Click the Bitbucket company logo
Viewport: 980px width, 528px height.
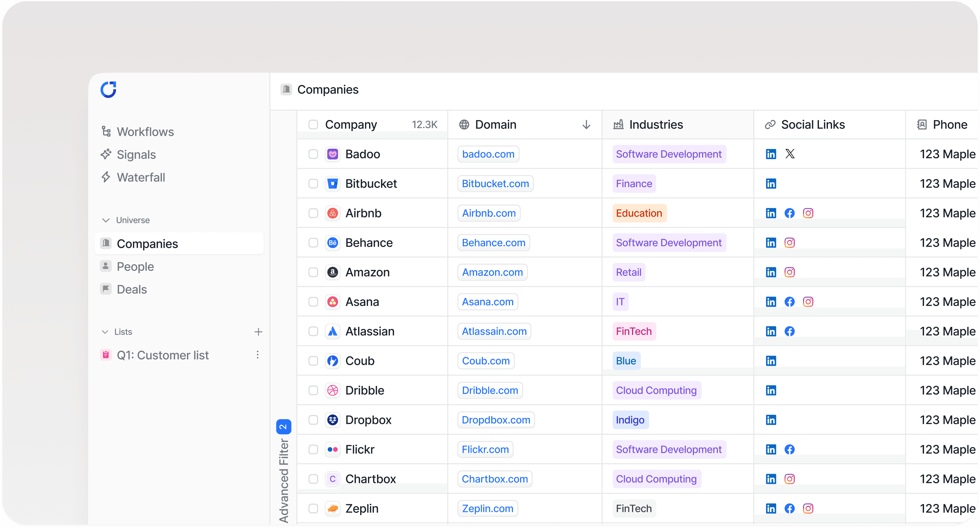(333, 184)
